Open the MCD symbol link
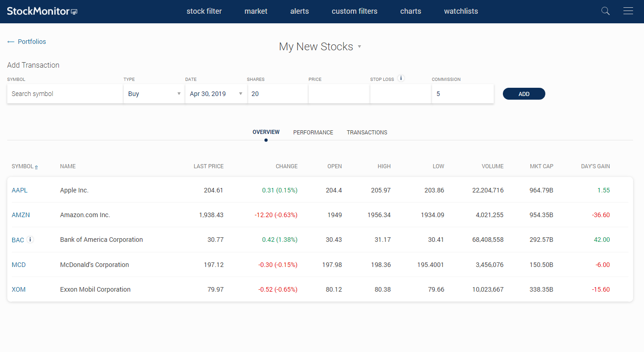 (19, 265)
